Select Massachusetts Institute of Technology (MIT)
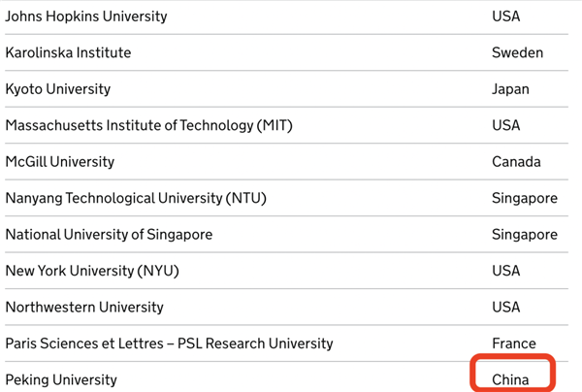The height and width of the screenshot is (392, 582). [148, 125]
